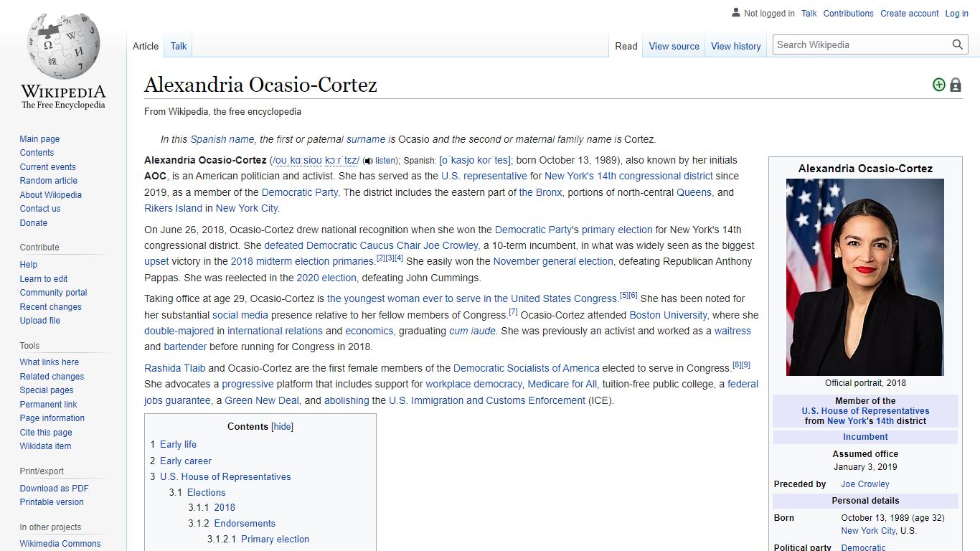Viewport: 980px width, 551px height.
Task: Open New York City link in infobox
Action: [868, 531]
